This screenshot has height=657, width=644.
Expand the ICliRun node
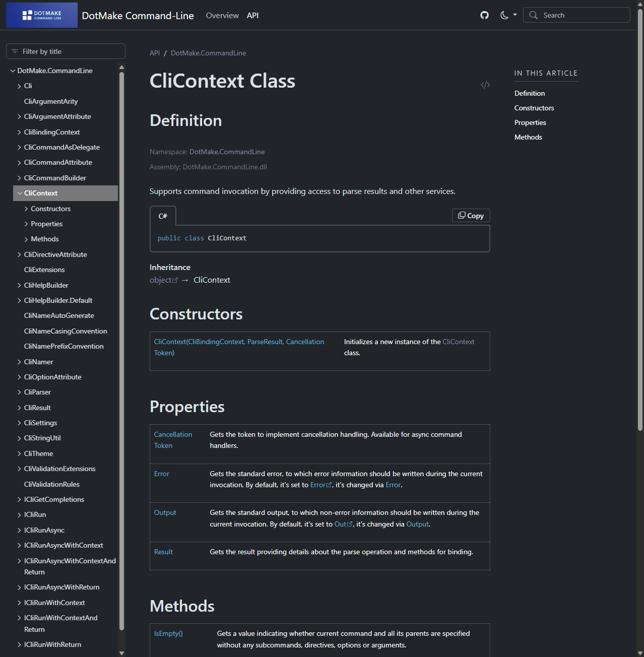pyautogui.click(x=19, y=514)
